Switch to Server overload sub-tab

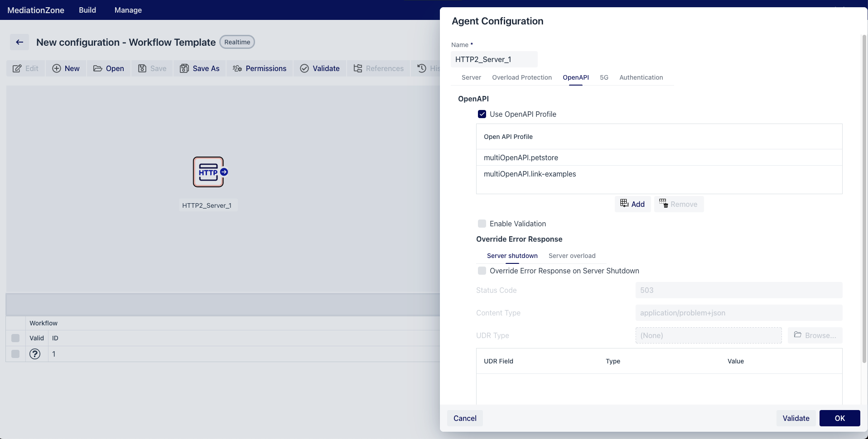[x=572, y=256]
